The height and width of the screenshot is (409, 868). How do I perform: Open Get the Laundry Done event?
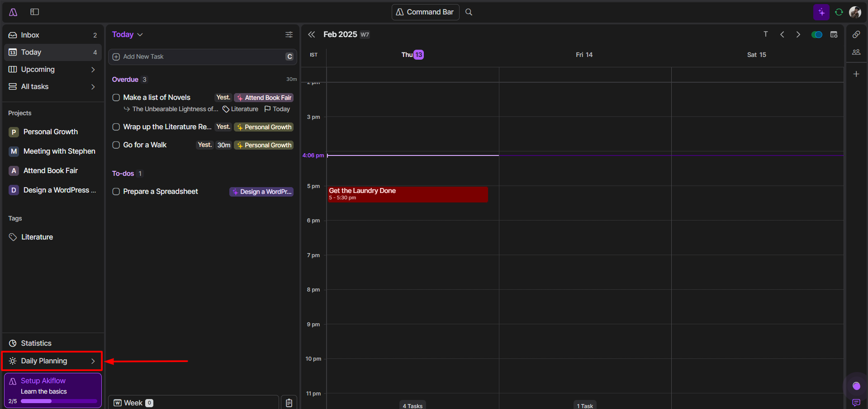click(408, 194)
